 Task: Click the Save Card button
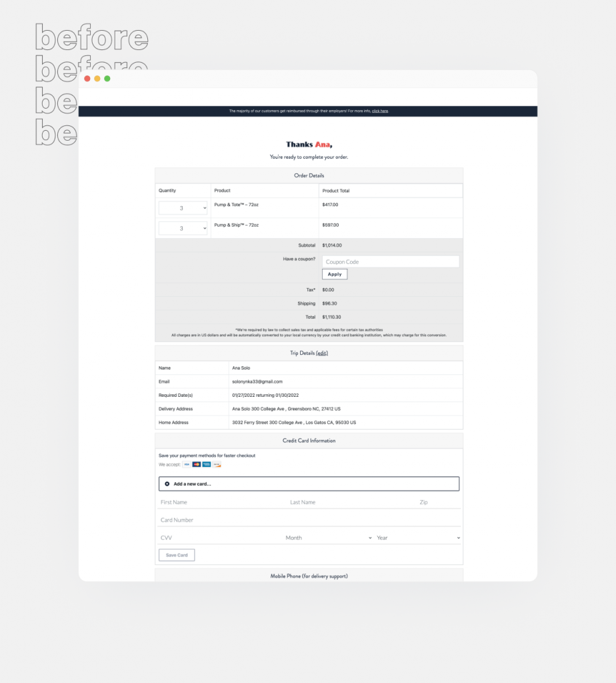click(x=177, y=555)
